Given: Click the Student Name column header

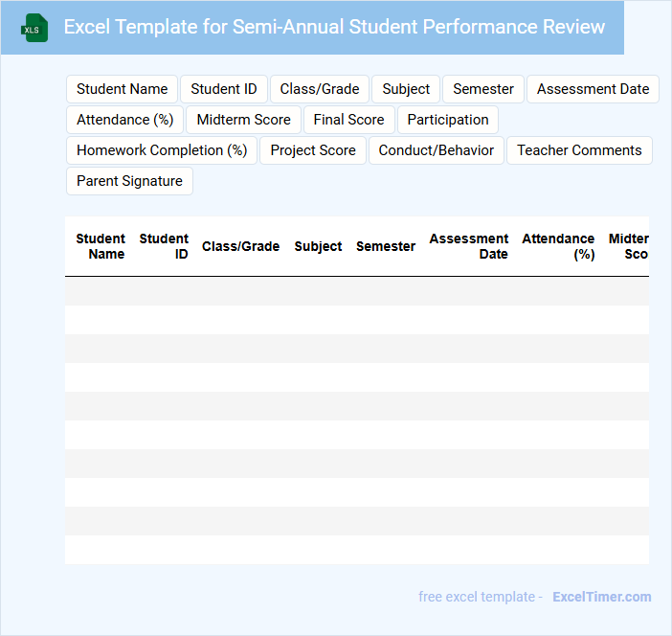Looking at the screenshot, I should click(101, 246).
